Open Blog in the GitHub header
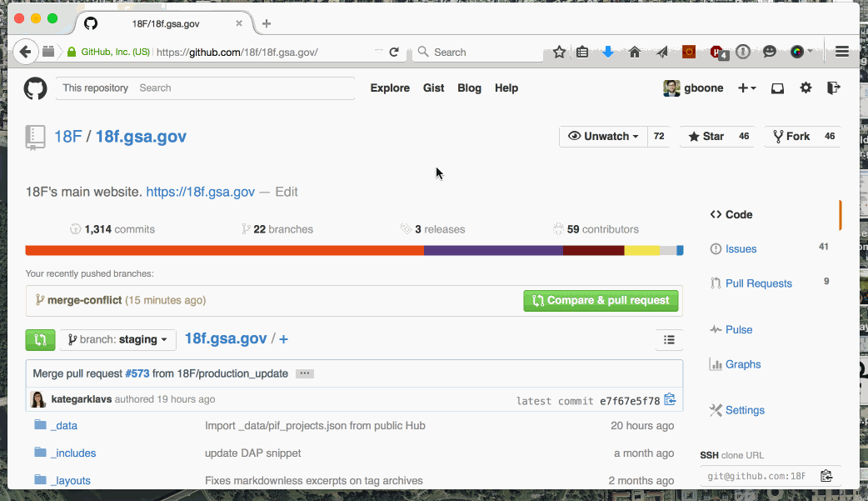 (x=470, y=88)
